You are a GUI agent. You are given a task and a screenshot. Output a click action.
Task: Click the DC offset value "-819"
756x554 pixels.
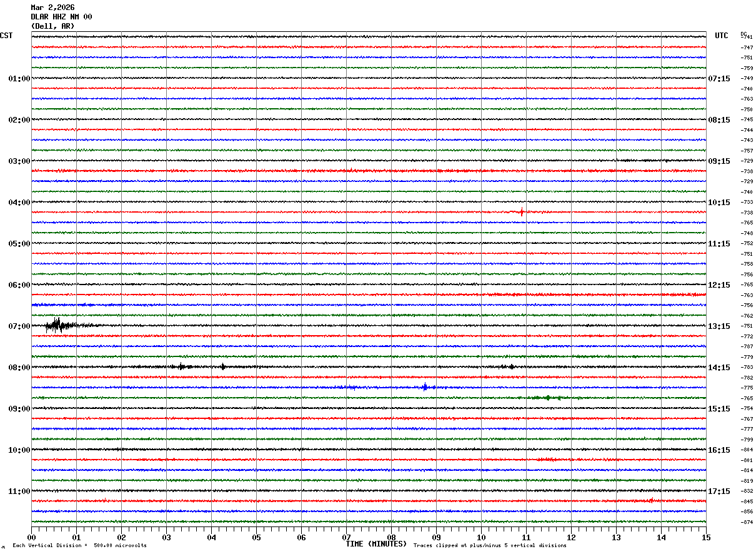coord(747,481)
